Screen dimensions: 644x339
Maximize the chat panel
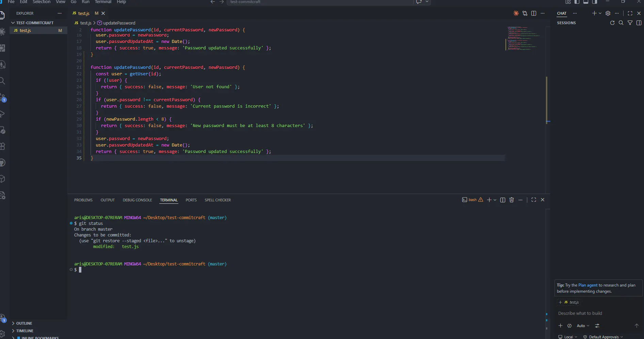point(630,13)
